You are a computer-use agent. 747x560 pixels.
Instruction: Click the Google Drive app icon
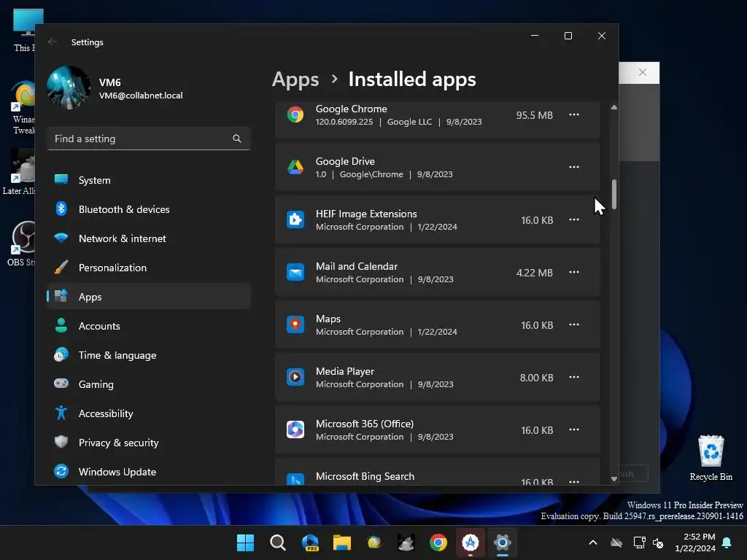coord(295,167)
